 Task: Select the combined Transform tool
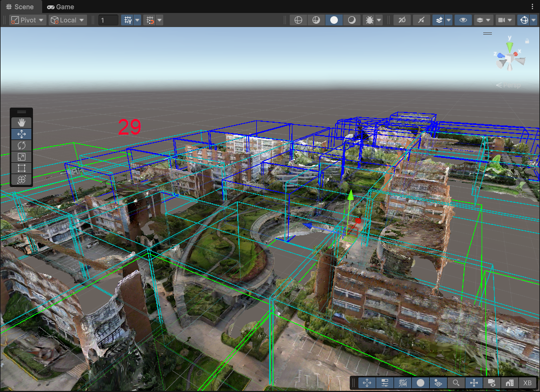click(x=22, y=180)
